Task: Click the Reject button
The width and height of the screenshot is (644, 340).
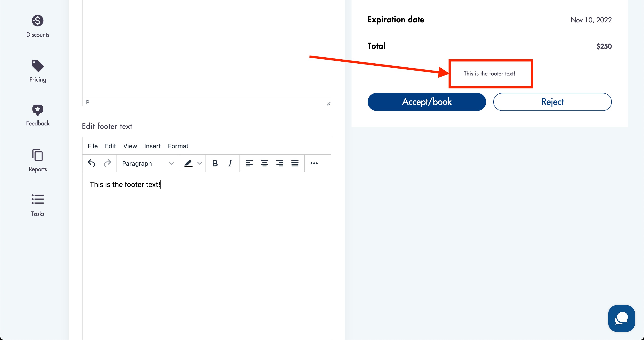Action: click(x=552, y=102)
